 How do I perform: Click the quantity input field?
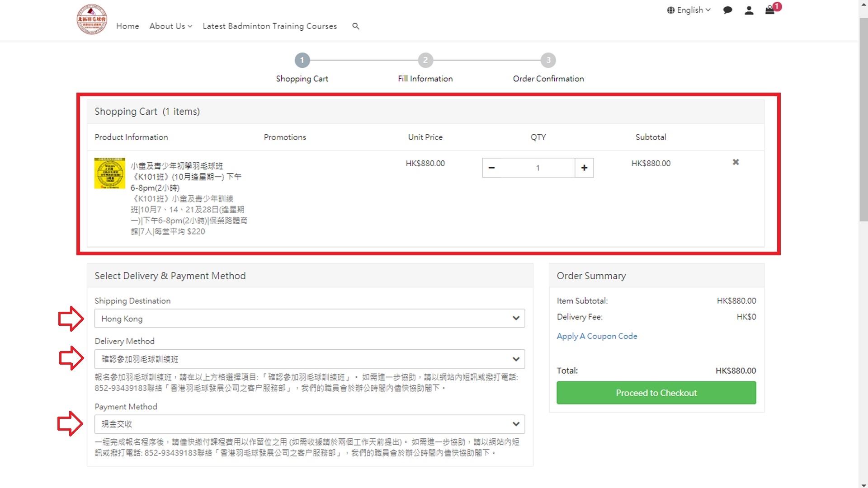[538, 168]
